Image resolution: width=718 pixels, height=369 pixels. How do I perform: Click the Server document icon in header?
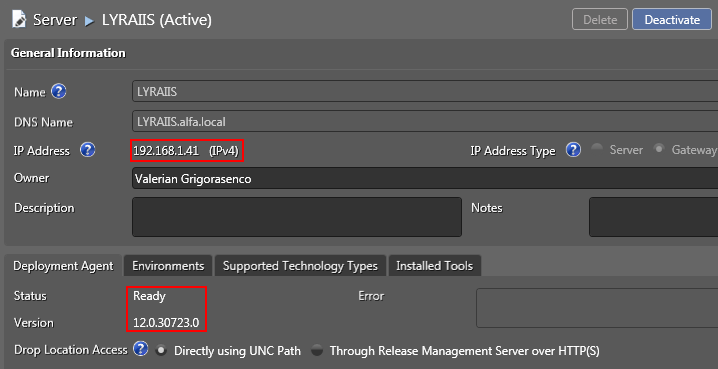pos(19,20)
